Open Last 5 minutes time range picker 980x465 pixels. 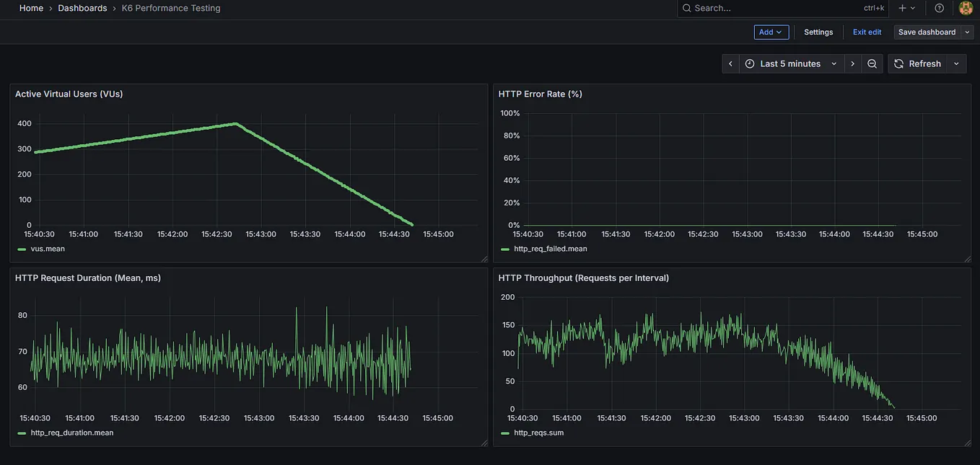(x=792, y=63)
